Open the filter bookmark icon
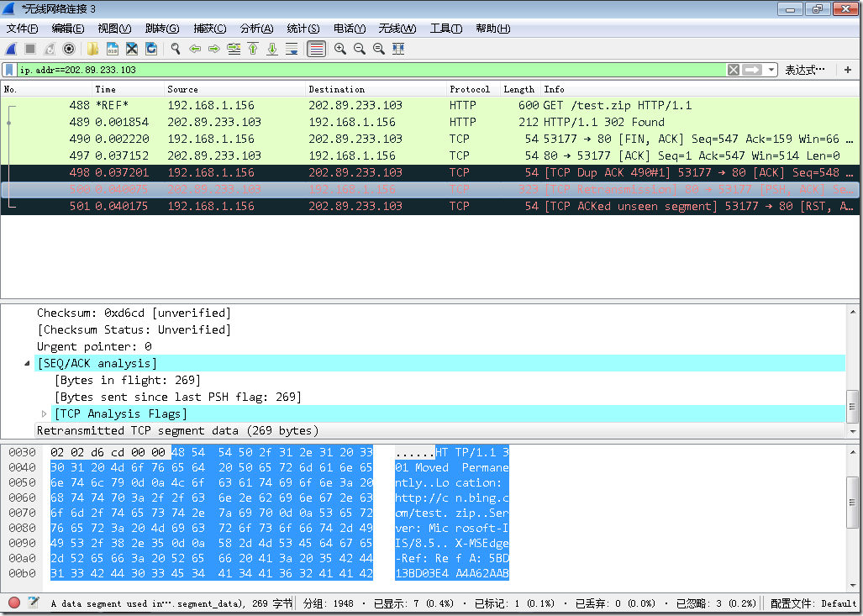This screenshot has height=616, width=863. click(x=9, y=70)
